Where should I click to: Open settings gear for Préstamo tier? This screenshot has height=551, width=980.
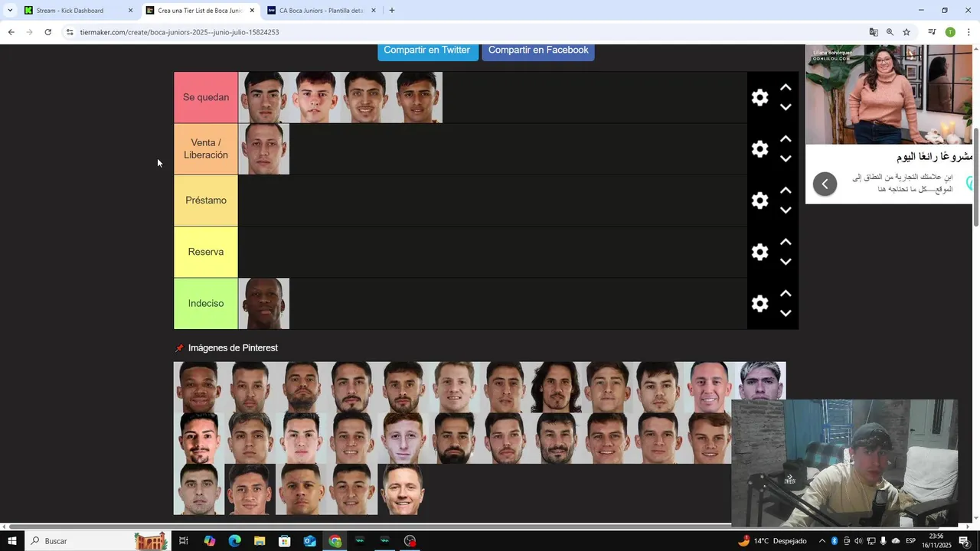(x=759, y=201)
